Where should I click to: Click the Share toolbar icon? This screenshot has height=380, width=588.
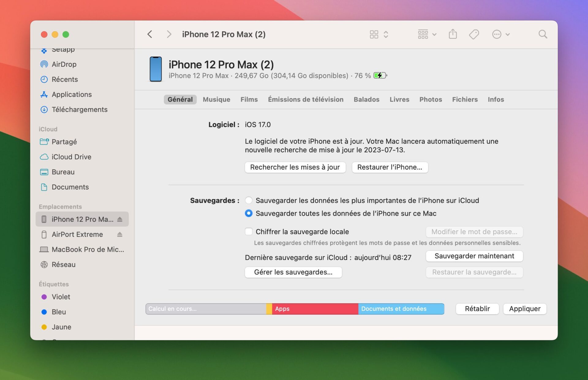453,34
